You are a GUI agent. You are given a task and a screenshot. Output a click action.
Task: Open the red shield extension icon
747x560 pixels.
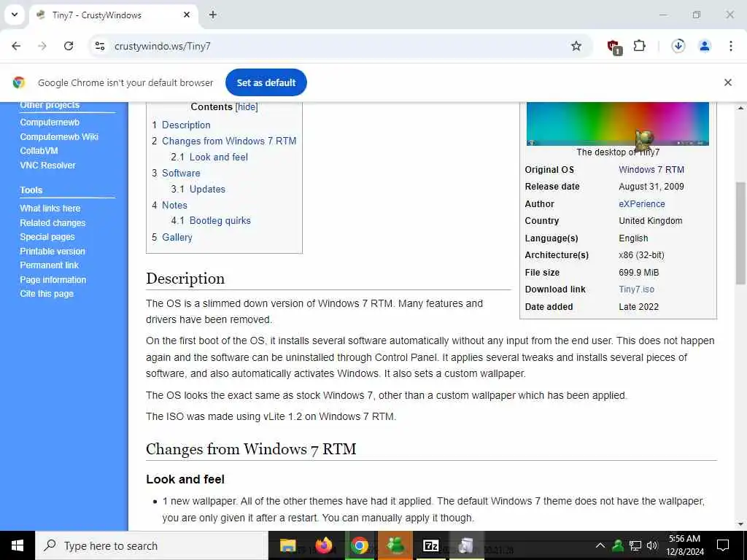pyautogui.click(x=614, y=47)
